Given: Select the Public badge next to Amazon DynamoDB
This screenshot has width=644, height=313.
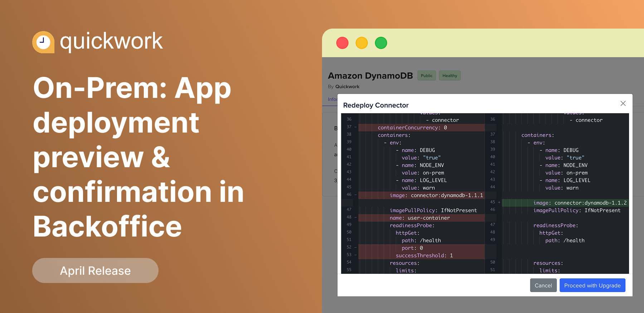Looking at the screenshot, I should point(426,75).
